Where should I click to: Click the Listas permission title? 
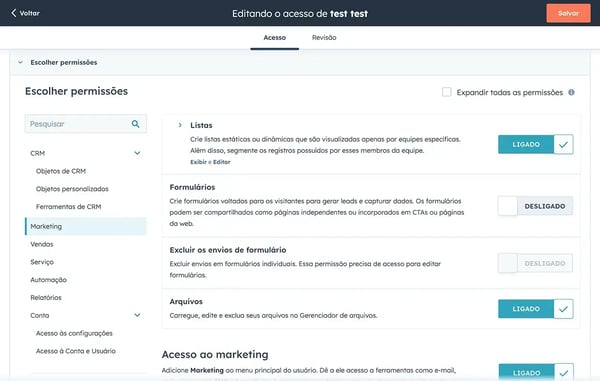click(201, 125)
